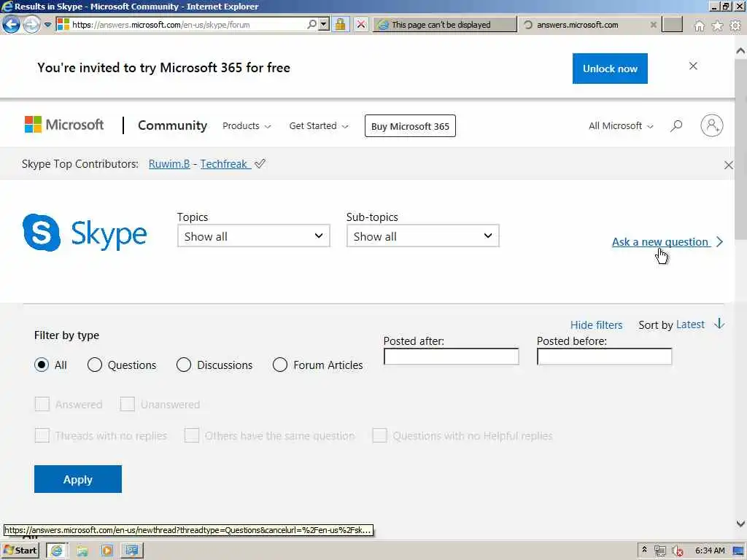747x560 pixels.
Task: Open Favorites star icon
Action: (717, 26)
